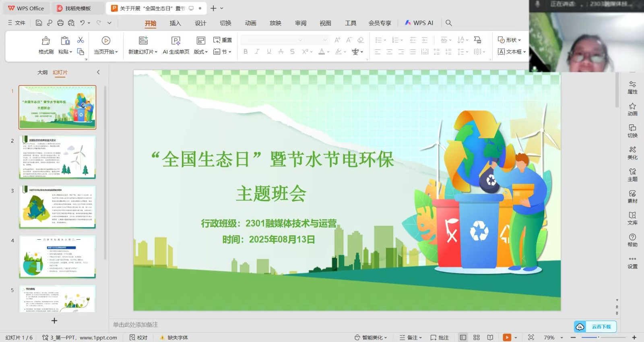Click the WPS AI button

[x=419, y=23]
